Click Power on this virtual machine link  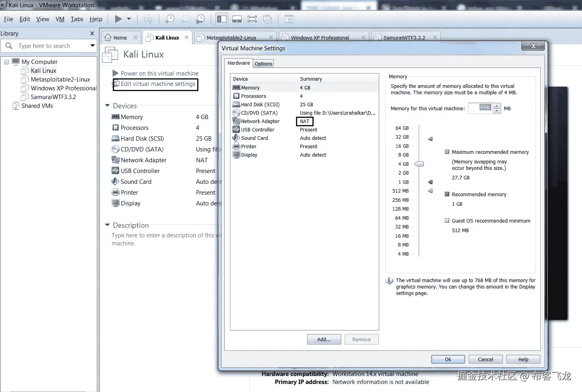coord(160,73)
